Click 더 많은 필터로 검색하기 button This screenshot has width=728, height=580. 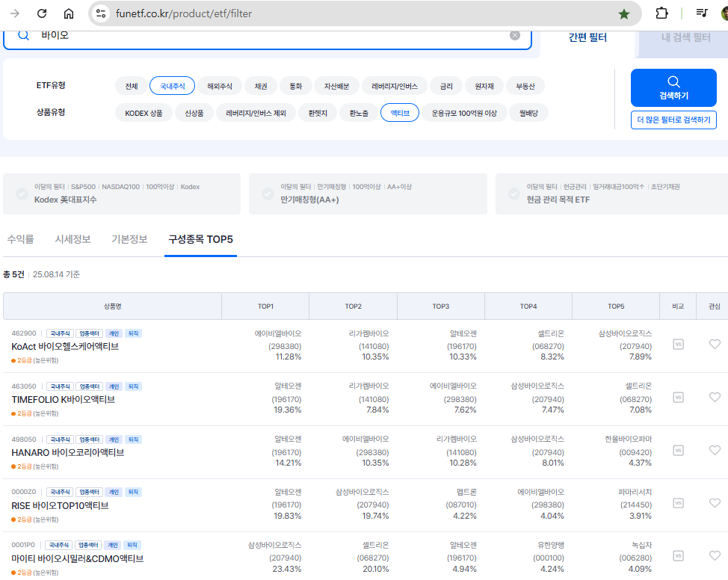[x=673, y=120]
